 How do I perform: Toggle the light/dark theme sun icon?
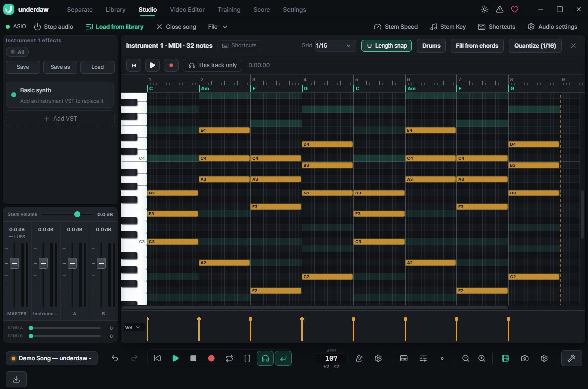click(484, 10)
